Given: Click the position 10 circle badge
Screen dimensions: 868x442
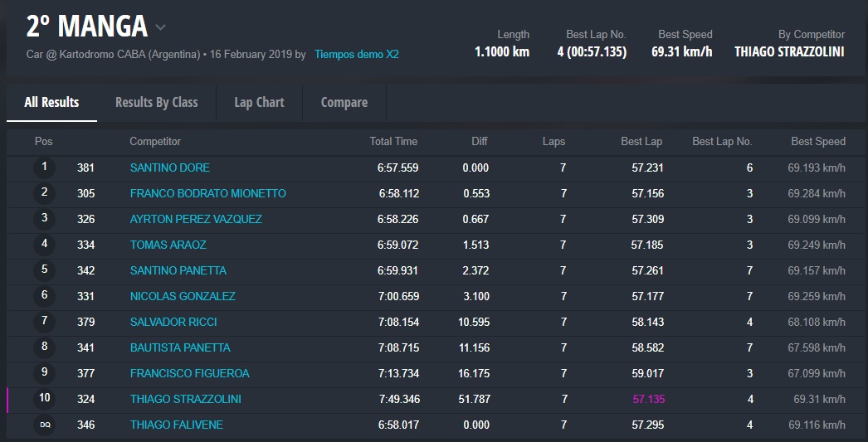Looking at the screenshot, I should click(x=45, y=399).
